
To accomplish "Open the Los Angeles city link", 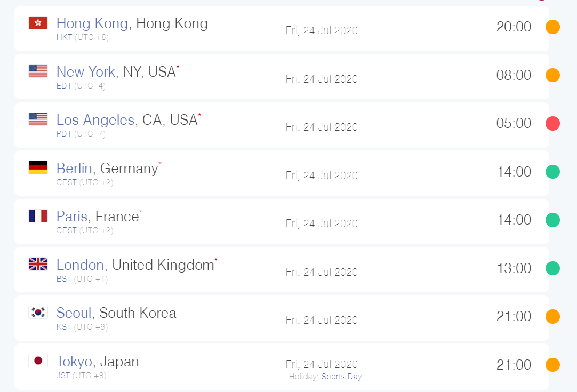I will (95, 120).
